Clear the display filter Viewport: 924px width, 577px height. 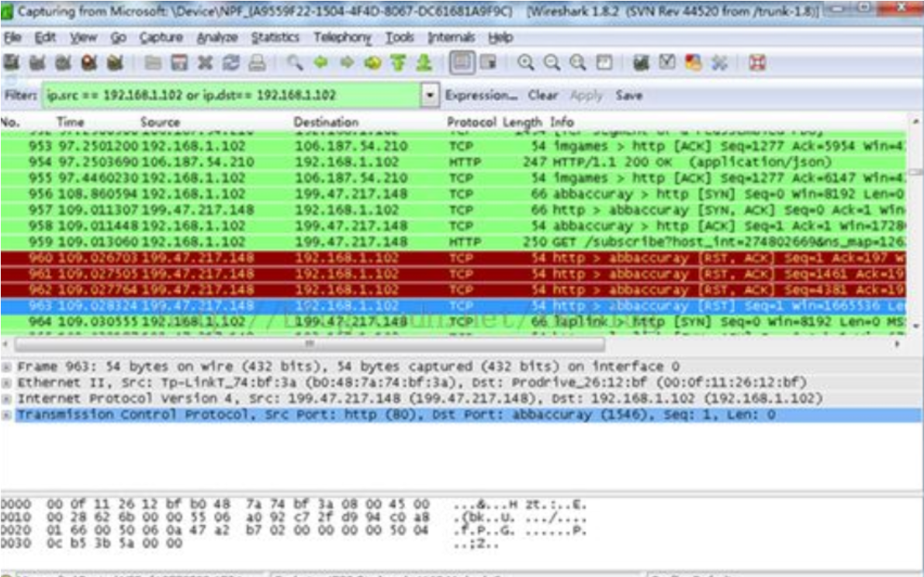[x=543, y=95]
